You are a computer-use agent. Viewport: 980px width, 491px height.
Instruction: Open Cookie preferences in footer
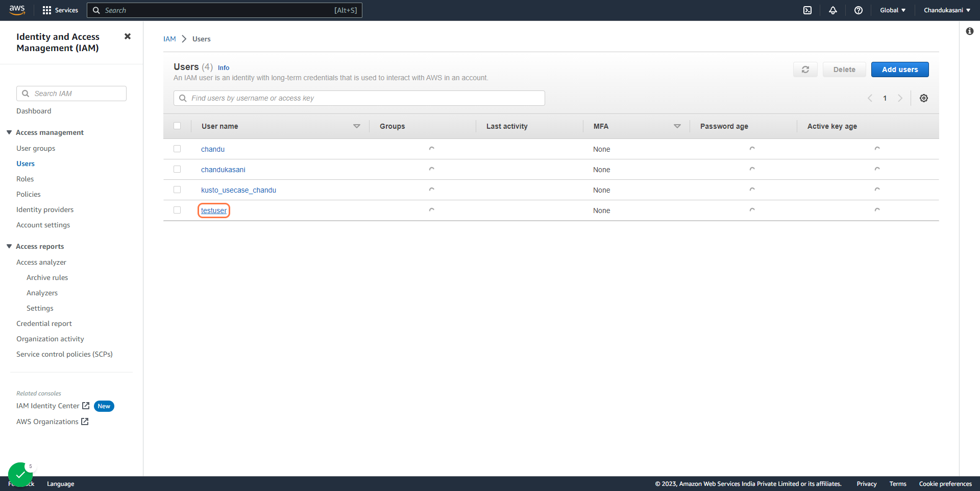coord(945,484)
